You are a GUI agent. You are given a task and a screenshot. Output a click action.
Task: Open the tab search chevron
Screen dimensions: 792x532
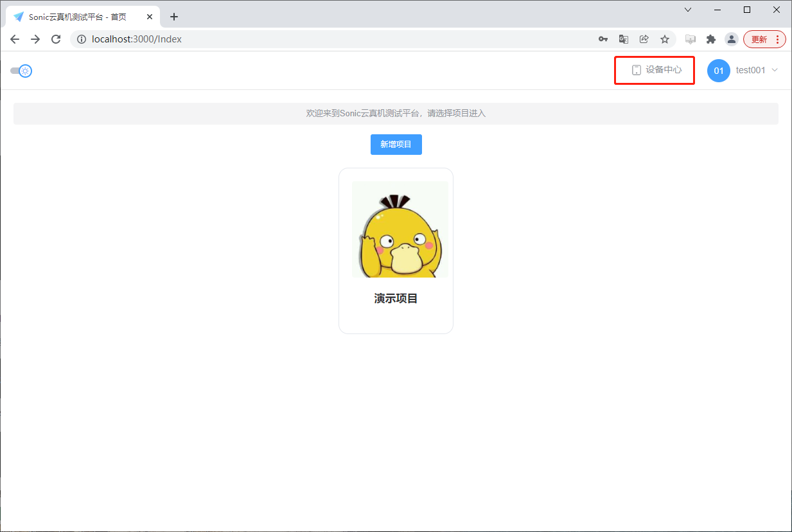point(688,10)
